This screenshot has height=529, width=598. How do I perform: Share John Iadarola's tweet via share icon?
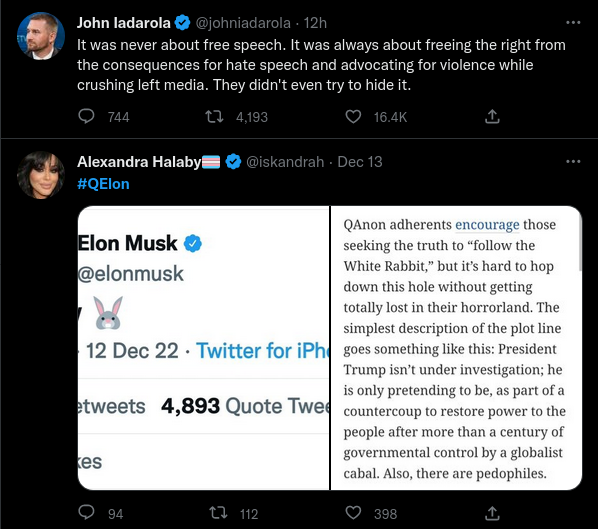(492, 116)
